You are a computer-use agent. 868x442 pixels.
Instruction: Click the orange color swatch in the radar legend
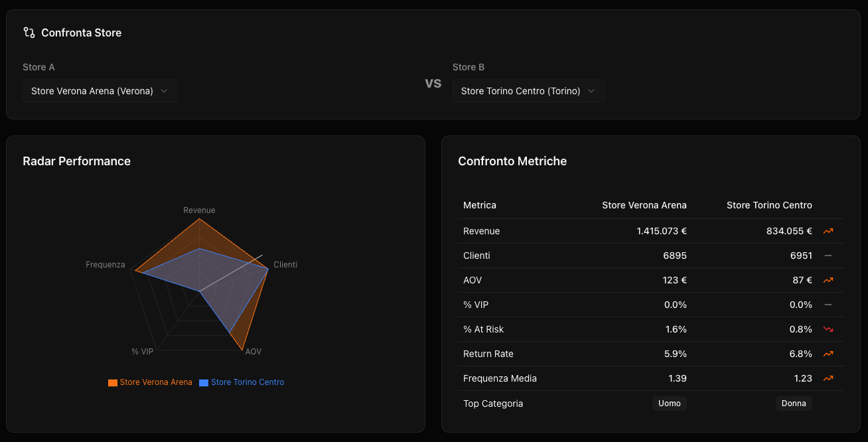[x=113, y=382]
